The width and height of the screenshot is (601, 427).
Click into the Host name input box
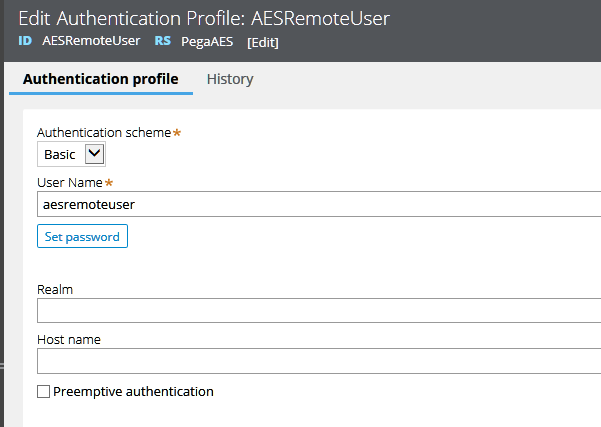coord(318,360)
